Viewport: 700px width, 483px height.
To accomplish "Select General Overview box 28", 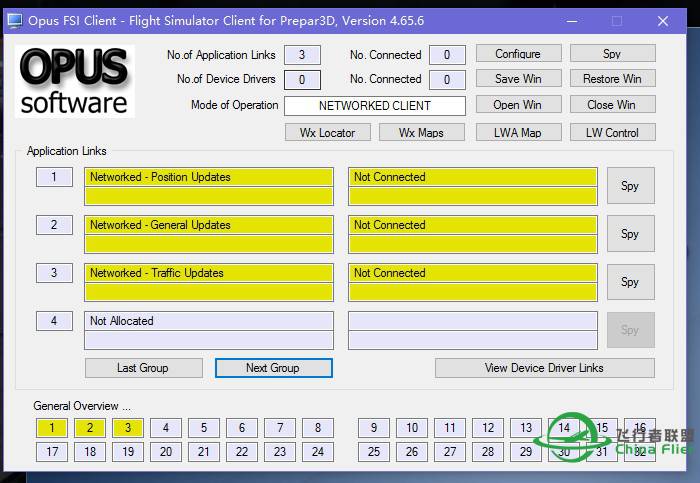I will 488,452.
